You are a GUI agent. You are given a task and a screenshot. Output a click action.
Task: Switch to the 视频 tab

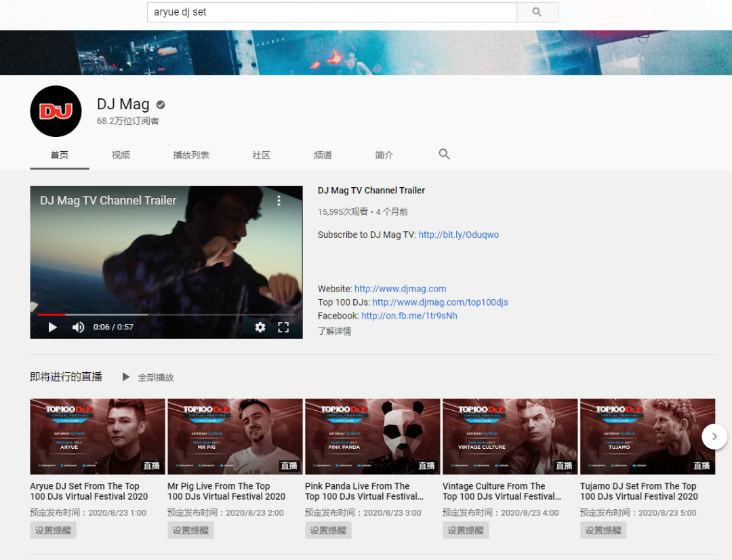121,155
